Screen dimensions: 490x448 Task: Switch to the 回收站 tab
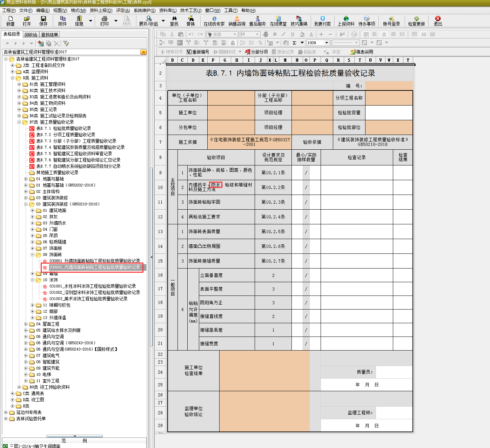[31, 35]
